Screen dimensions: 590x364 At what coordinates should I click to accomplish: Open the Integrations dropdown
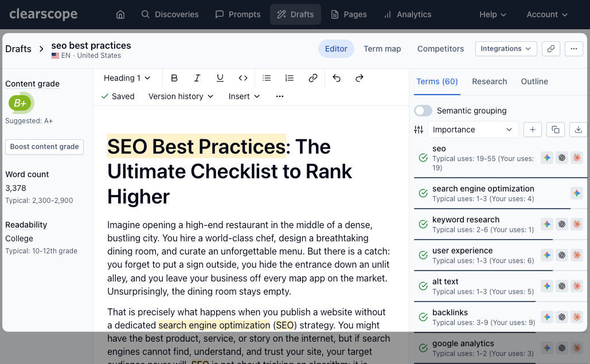pos(506,49)
